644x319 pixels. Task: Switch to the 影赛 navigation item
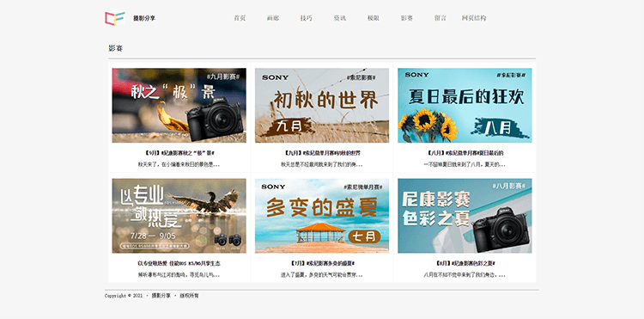click(407, 18)
